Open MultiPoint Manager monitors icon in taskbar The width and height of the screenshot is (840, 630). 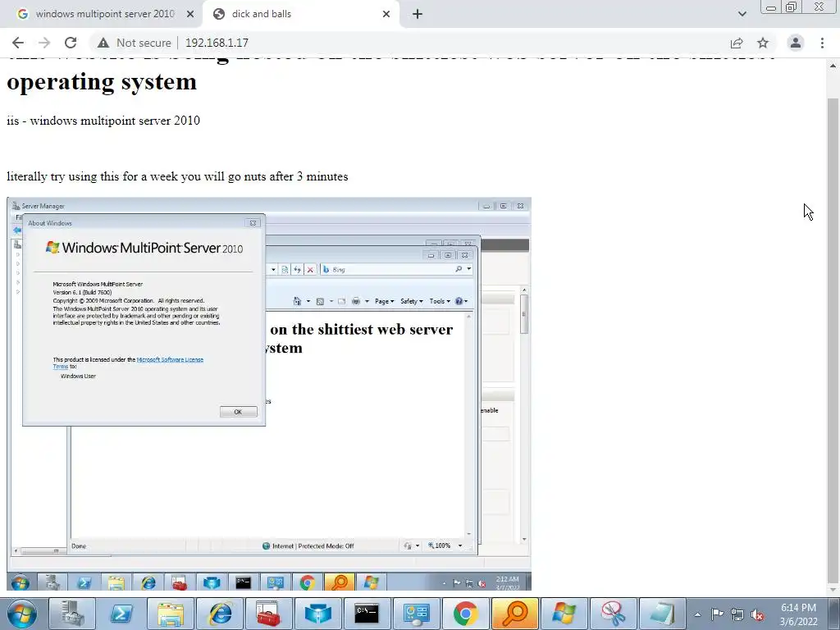pos(416,614)
